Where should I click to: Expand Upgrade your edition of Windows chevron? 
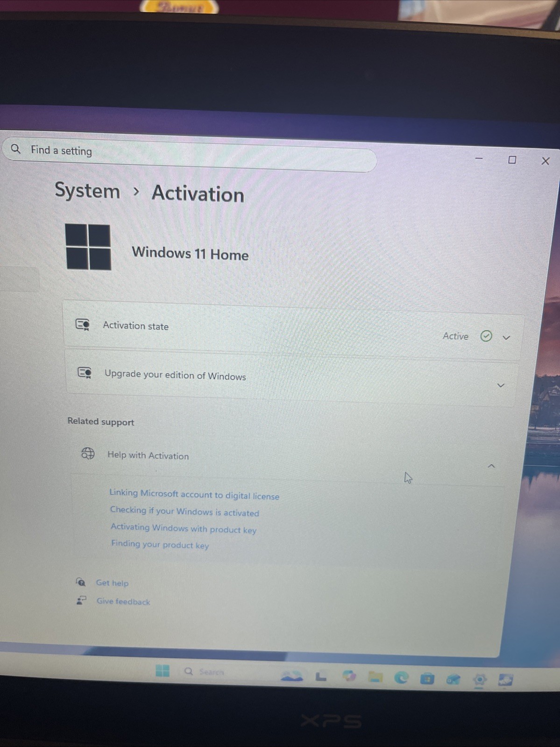tap(501, 385)
